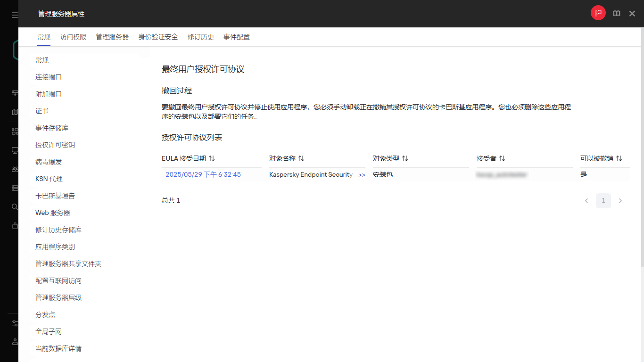The width and height of the screenshot is (644, 362).
Task: Select the search magnifier icon in the sidebar
Action: coord(14,206)
